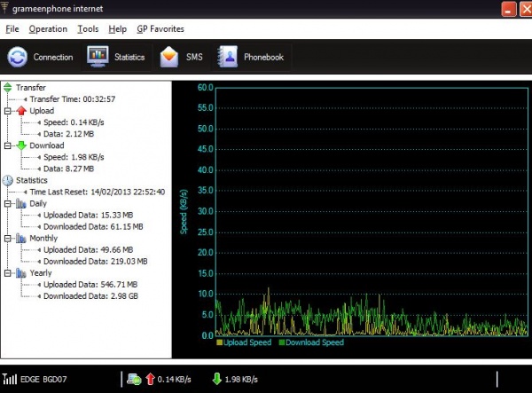Select the Upload tree label
532x393 pixels.
click(x=42, y=111)
